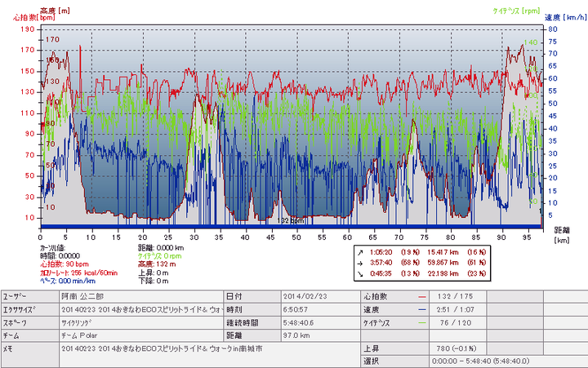588x368 pixels.
Task: Click the blue speed legend line in table
Action: pyautogui.click(x=422, y=310)
